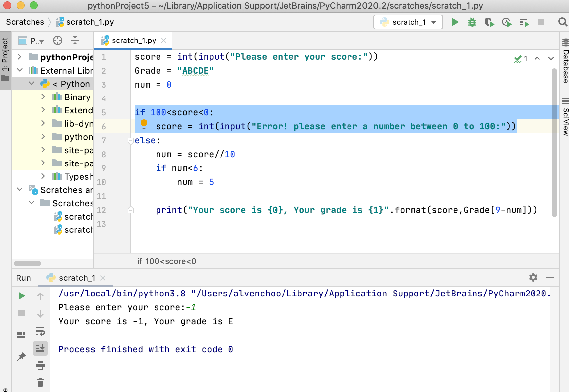Expand the Typeshed Stubs node
This screenshot has height=392, width=569.
43,176
